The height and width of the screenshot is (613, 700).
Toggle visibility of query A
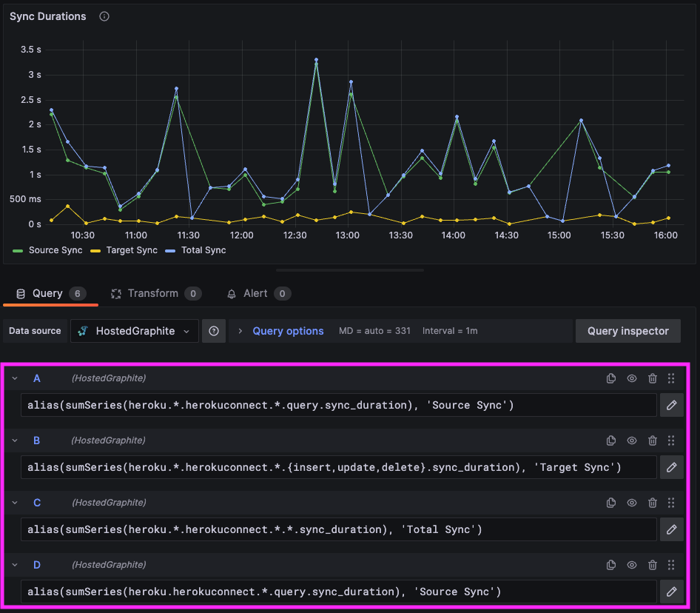632,378
